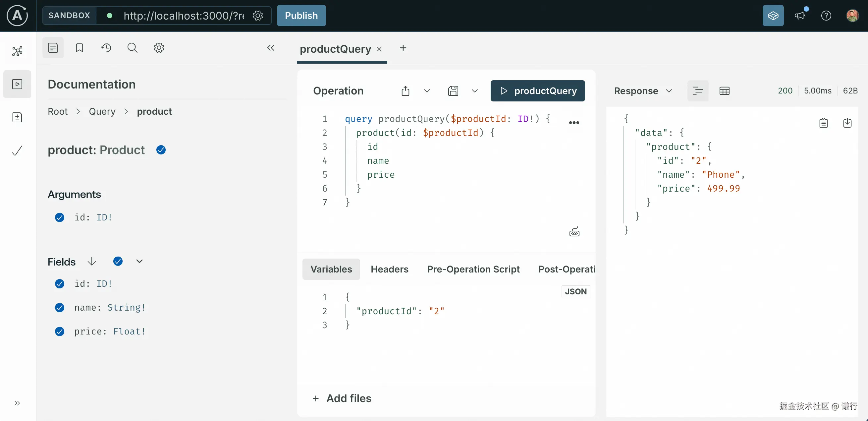868x421 pixels.
Task: Download the response with download icon
Action: click(847, 123)
